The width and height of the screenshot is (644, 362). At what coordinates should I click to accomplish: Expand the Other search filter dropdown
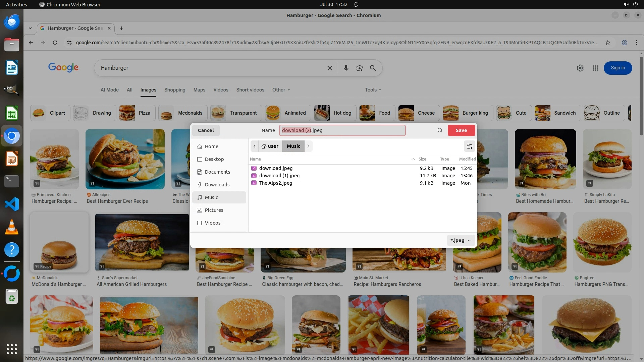click(281, 90)
